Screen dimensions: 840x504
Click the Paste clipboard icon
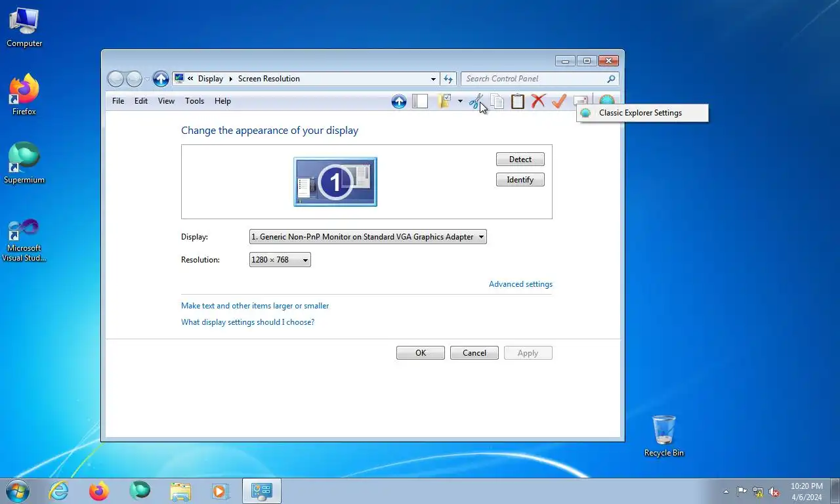click(518, 101)
